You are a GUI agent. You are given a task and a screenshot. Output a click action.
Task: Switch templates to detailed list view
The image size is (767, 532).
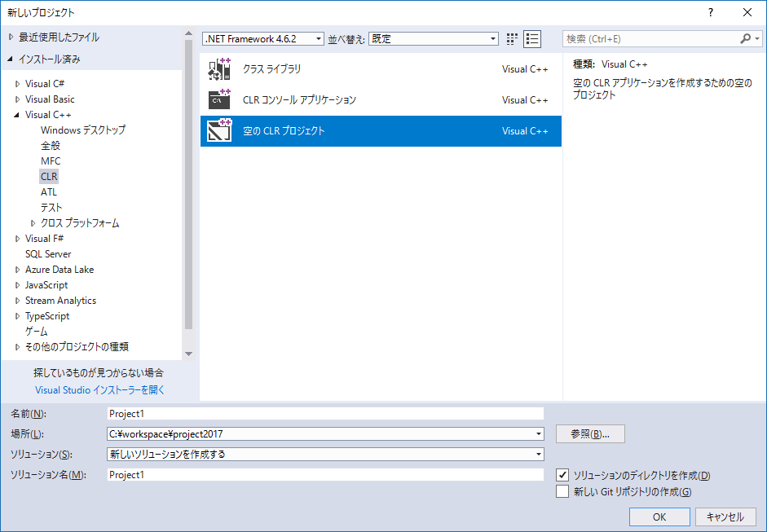(532, 38)
